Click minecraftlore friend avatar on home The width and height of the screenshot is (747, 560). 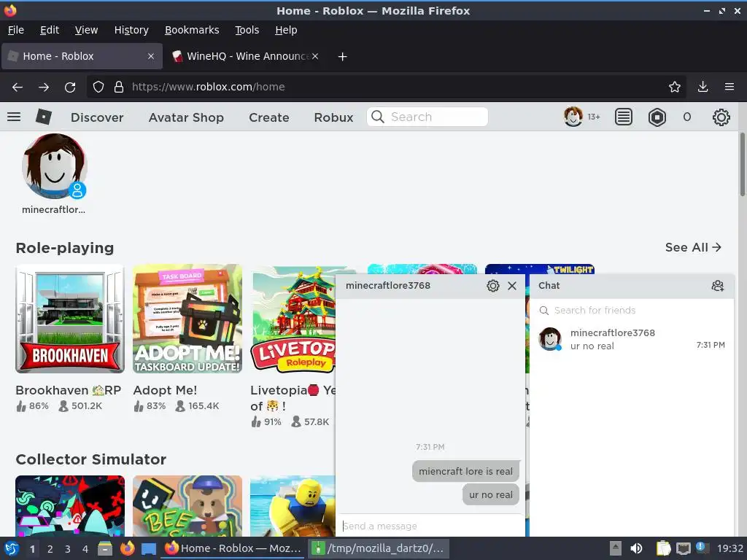tap(54, 166)
